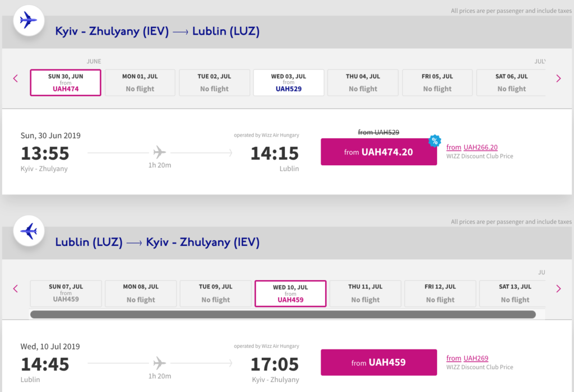Show previous outbound dates with left arrow
This screenshot has height=392, width=574.
16,78
